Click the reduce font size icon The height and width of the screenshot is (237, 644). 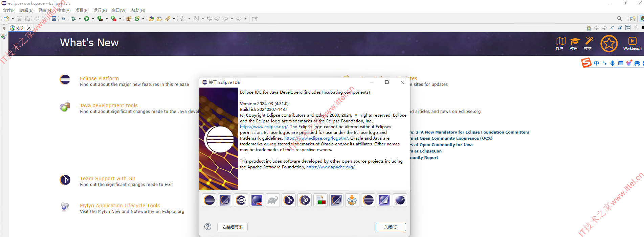point(612,28)
